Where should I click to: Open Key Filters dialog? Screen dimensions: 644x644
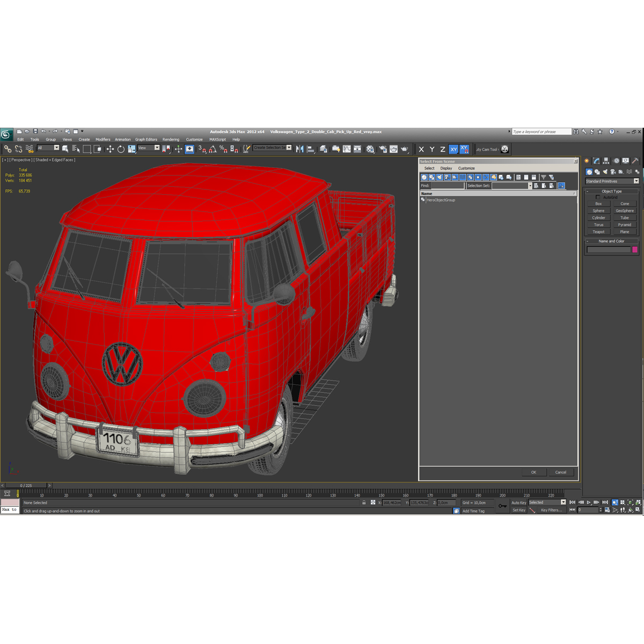pos(551,510)
